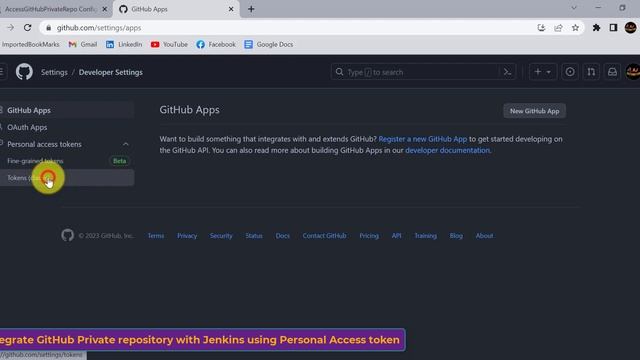Open the pull requests icon in header

coord(591,72)
